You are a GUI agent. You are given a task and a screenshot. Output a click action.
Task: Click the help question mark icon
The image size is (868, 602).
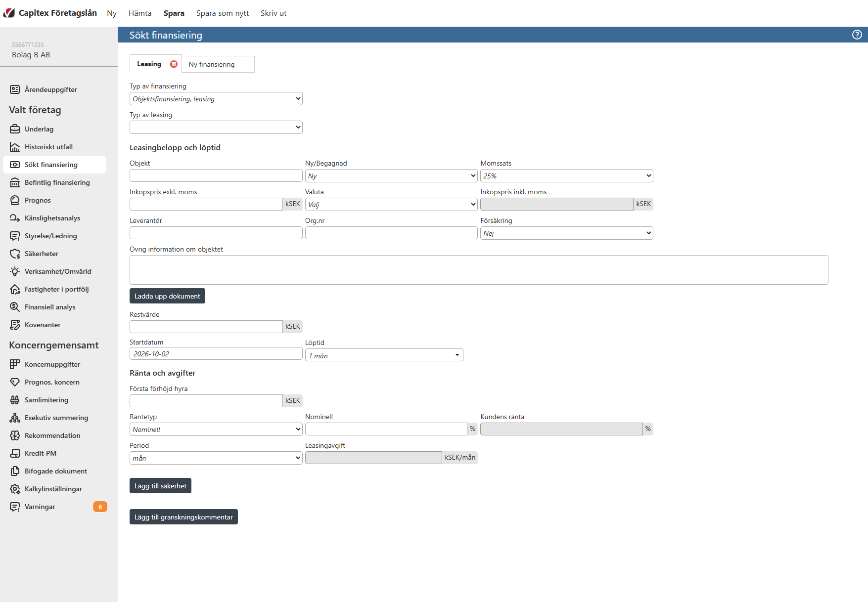pyautogui.click(x=857, y=35)
